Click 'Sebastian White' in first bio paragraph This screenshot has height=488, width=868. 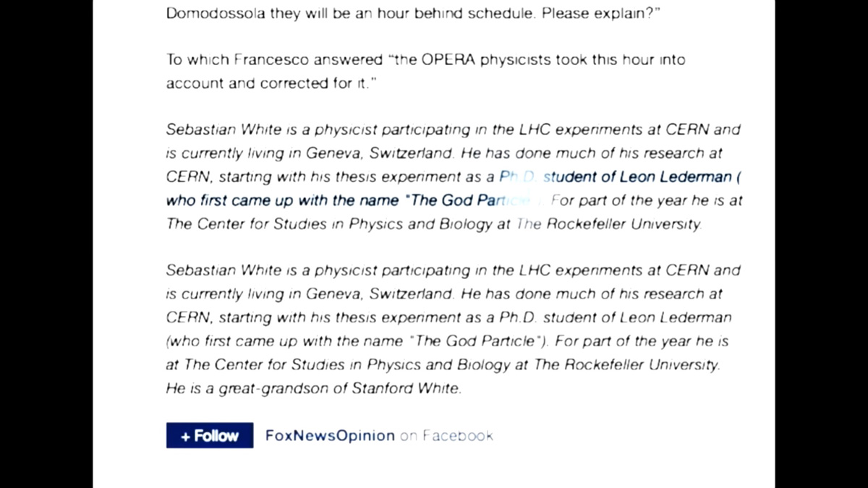(213, 130)
